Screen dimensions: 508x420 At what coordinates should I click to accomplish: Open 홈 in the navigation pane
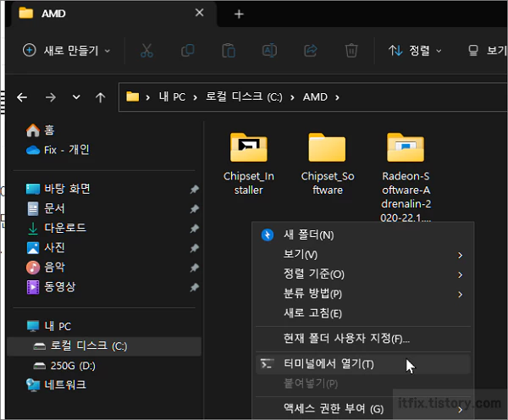tap(40, 130)
